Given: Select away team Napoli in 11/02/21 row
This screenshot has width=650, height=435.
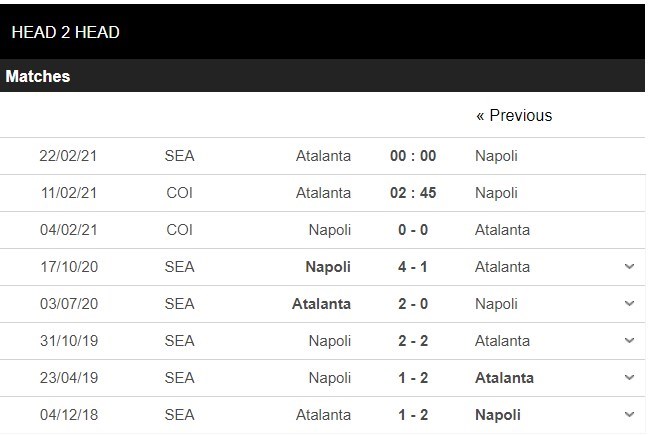Looking at the screenshot, I should click(496, 193).
